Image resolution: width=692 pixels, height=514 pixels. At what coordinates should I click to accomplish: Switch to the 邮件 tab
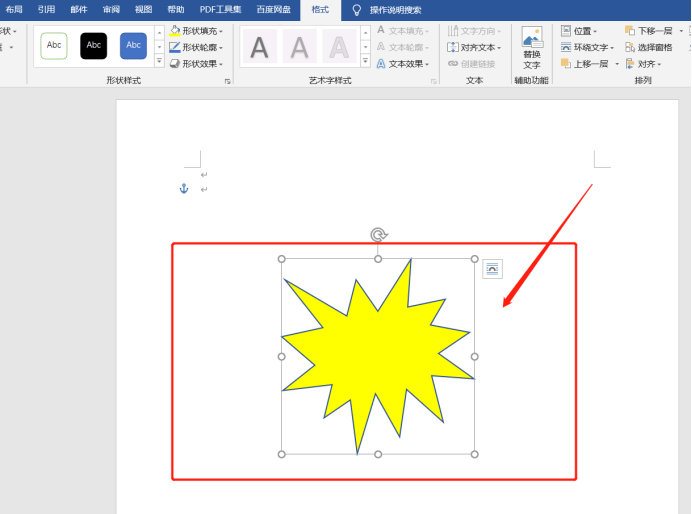pyautogui.click(x=79, y=9)
